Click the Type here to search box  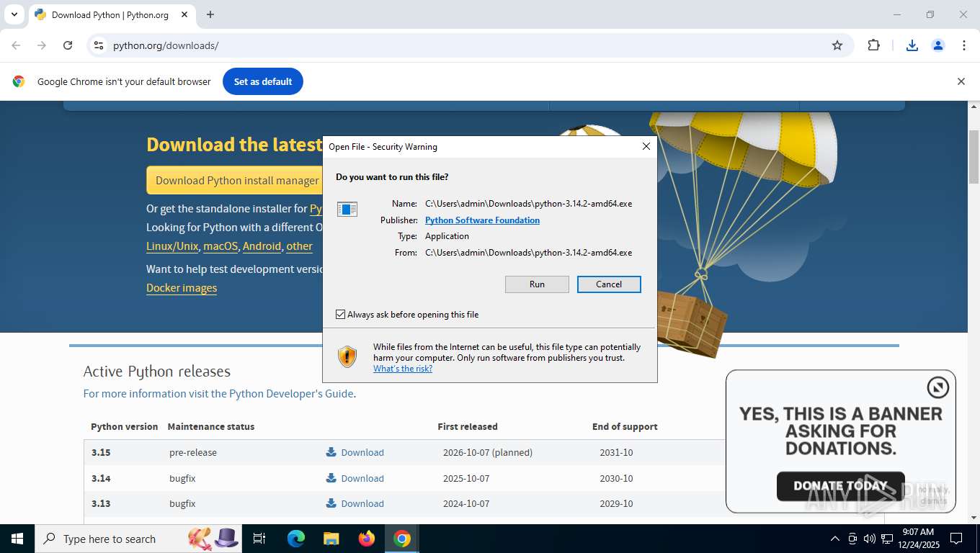pyautogui.click(x=139, y=539)
